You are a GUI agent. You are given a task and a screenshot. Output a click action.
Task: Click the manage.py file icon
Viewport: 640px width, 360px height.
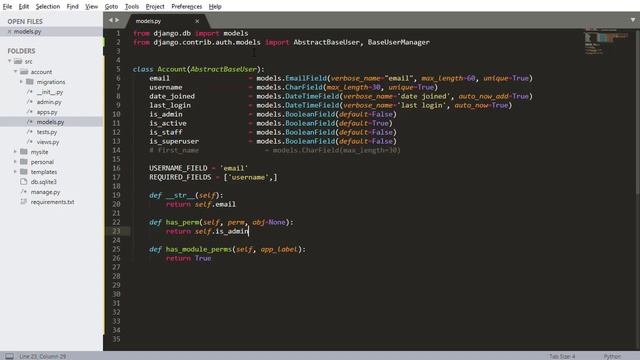coord(24,191)
